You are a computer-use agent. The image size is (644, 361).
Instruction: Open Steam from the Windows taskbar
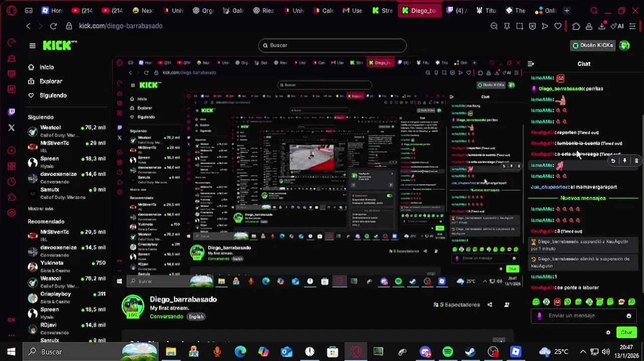470,352
